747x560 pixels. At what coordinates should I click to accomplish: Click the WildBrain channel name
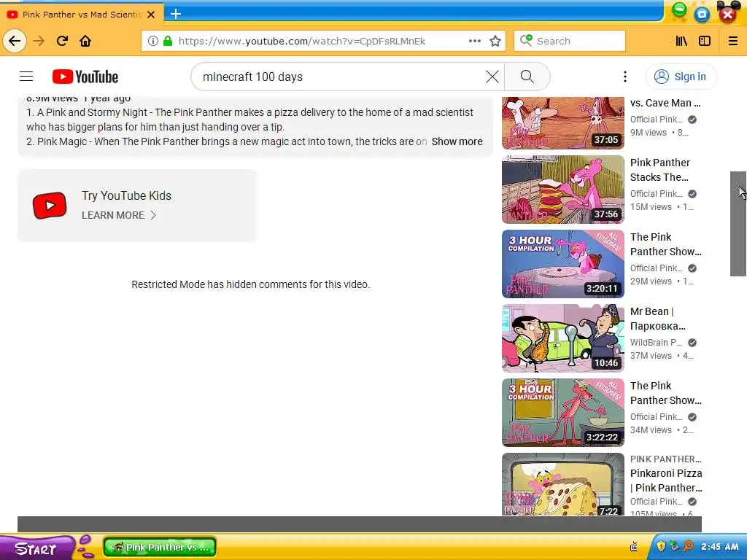pyautogui.click(x=656, y=343)
